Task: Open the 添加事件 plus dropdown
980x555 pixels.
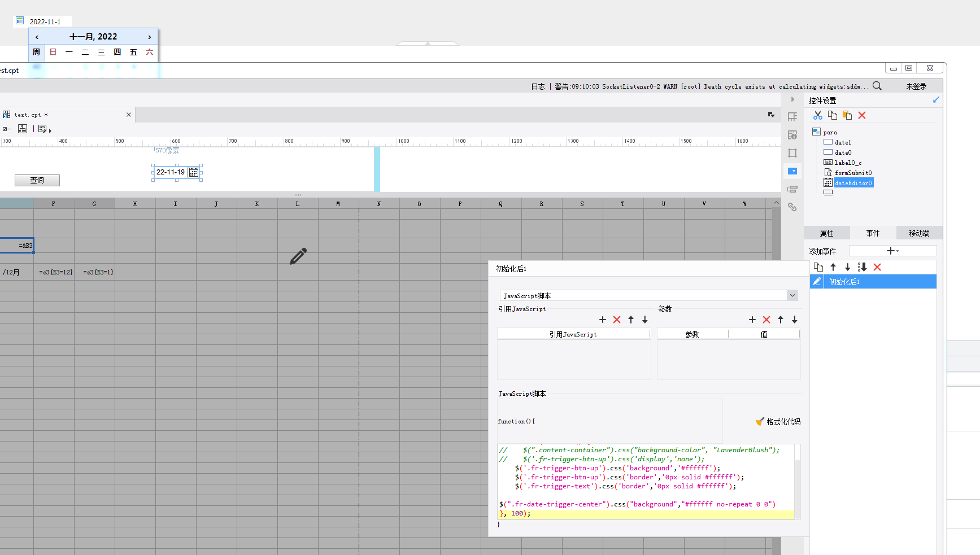Action: point(893,251)
